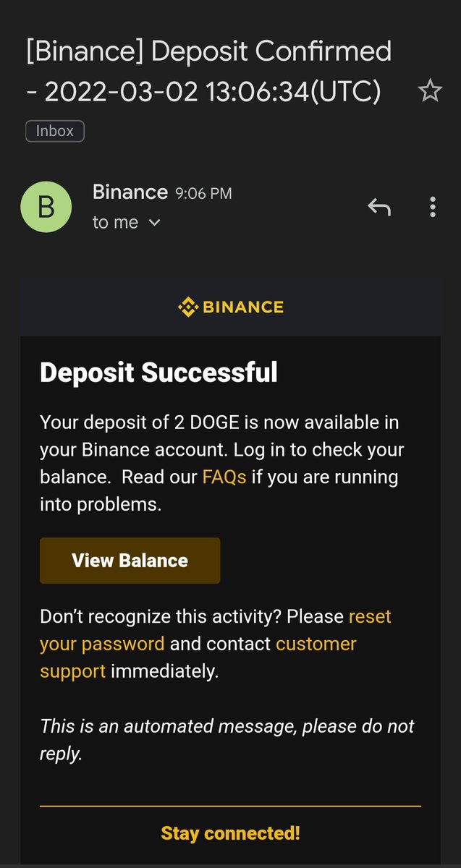The width and height of the screenshot is (461, 868).
Task: Tap the "Stay connected!" footer text
Action: click(230, 833)
